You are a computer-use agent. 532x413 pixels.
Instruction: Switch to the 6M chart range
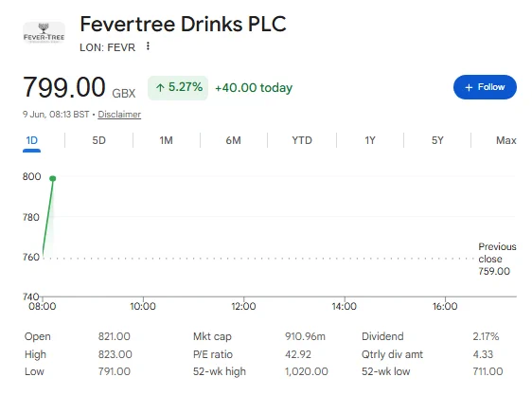click(x=234, y=140)
